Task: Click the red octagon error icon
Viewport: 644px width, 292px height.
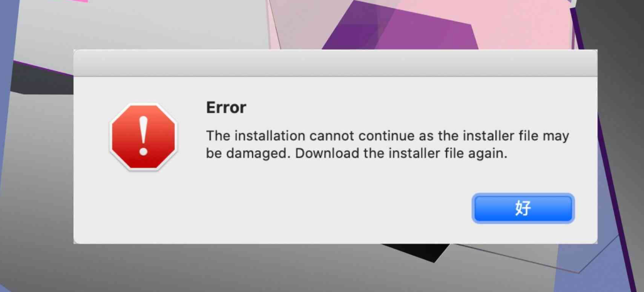Action: coord(143,137)
